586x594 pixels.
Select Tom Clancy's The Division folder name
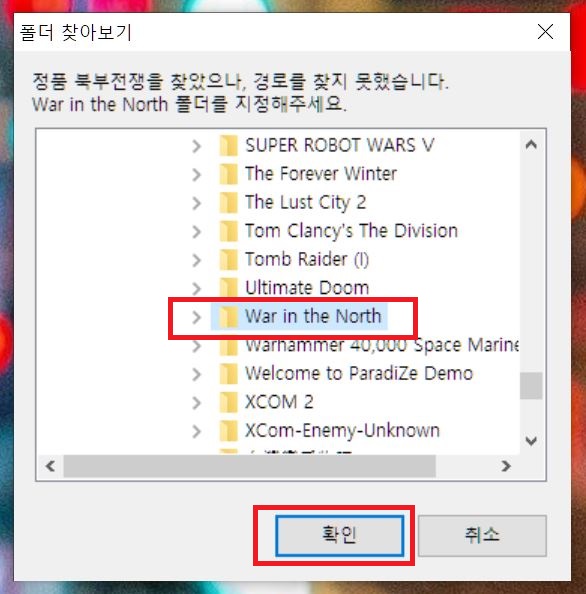click(x=351, y=231)
